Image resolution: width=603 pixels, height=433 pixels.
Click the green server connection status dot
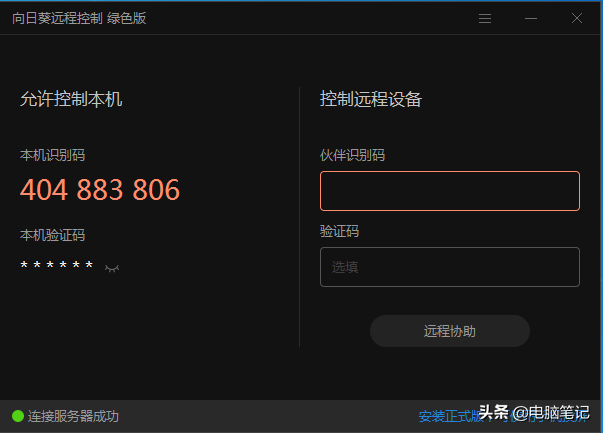(x=18, y=416)
